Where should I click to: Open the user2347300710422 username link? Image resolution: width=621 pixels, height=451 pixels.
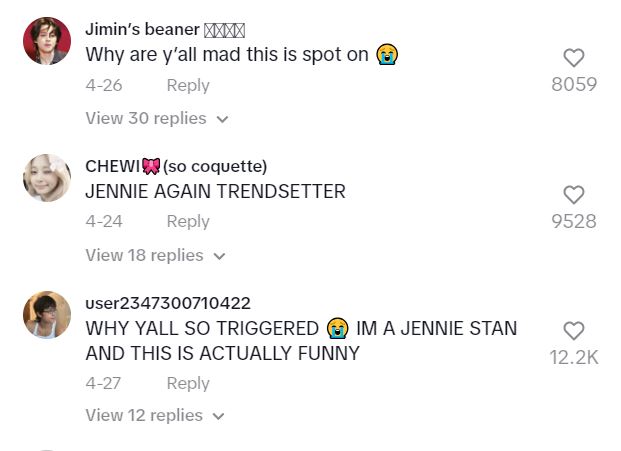168,303
